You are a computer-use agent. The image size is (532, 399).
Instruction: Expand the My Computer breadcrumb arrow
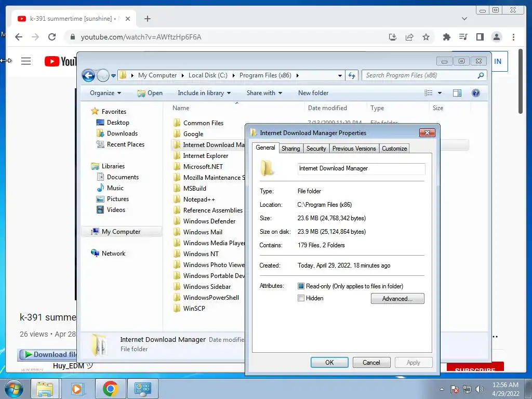point(182,75)
